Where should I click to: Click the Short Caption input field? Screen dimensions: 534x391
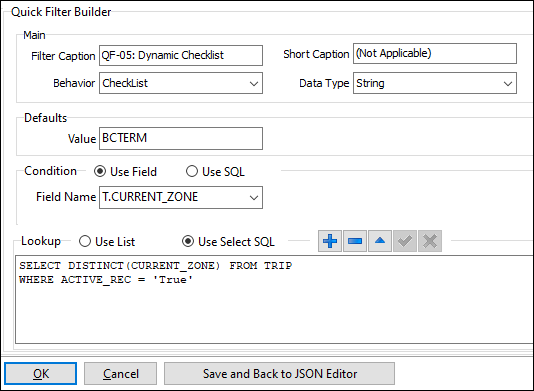click(x=435, y=53)
